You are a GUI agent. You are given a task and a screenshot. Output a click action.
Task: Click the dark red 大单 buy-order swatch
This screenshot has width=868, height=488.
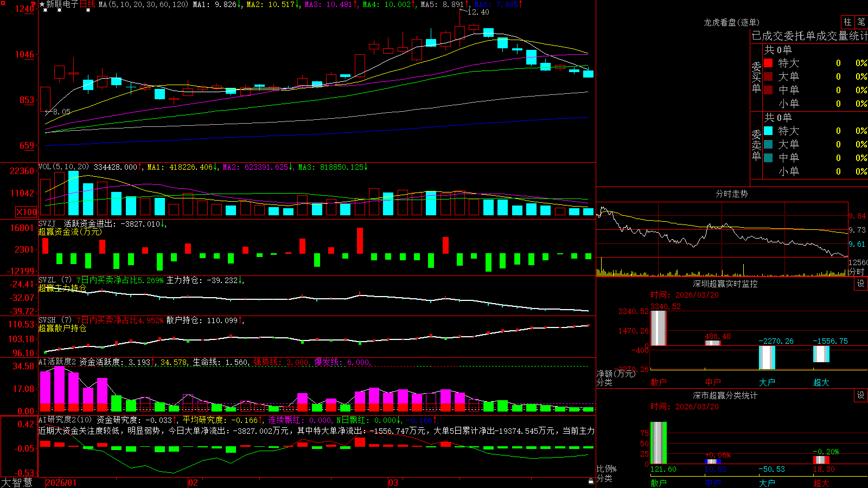tap(768, 76)
